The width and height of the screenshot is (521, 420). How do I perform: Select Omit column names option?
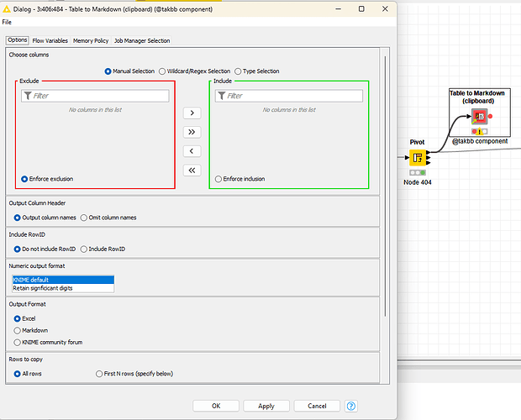click(x=84, y=218)
